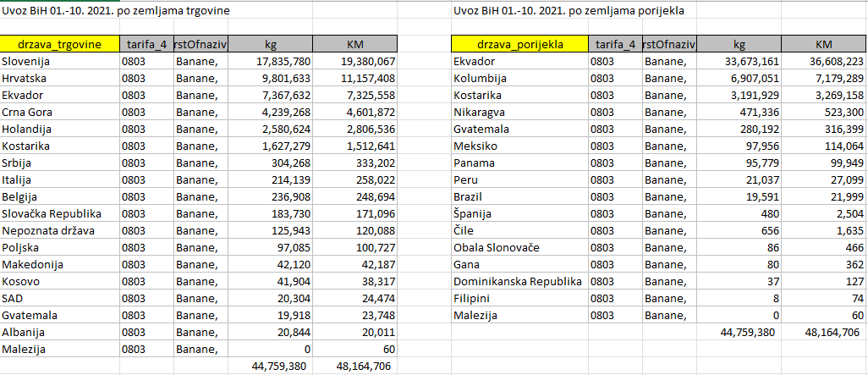868x375 pixels.
Task: Select the Dominikanska Republika cell
Action: coord(519,281)
